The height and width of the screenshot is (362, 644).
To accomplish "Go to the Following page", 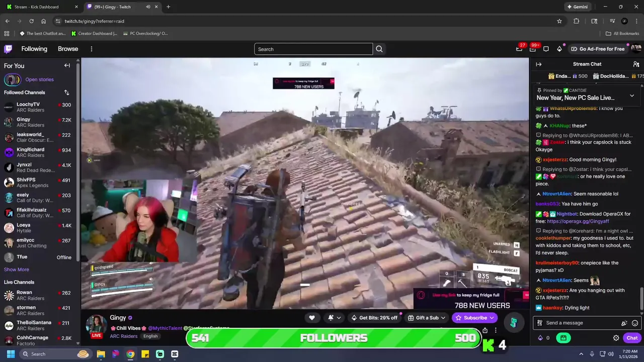I will (34, 49).
